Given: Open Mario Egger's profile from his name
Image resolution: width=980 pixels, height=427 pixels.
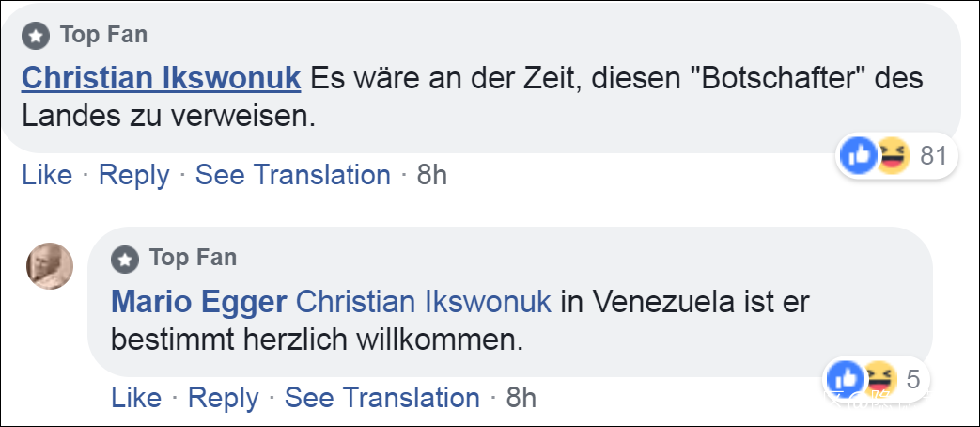Looking at the screenshot, I should coord(199,302).
